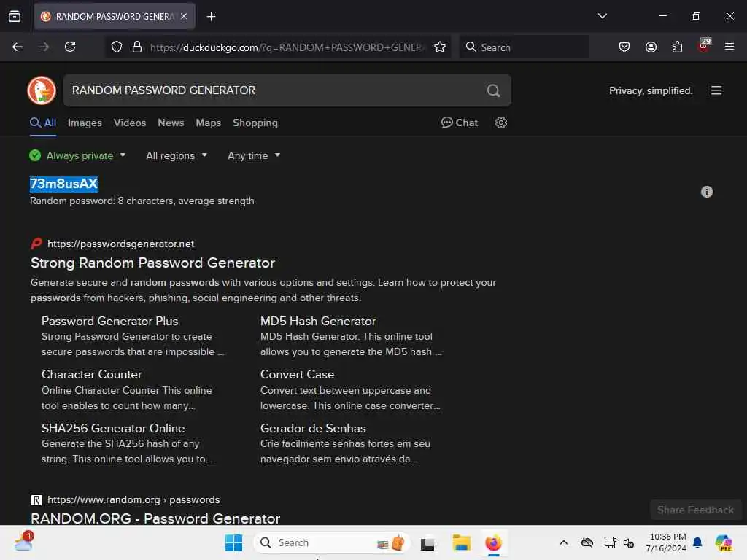Image resolution: width=747 pixels, height=560 pixels.
Task: Open SHA256 Generator Online sublink
Action: pyautogui.click(x=113, y=429)
